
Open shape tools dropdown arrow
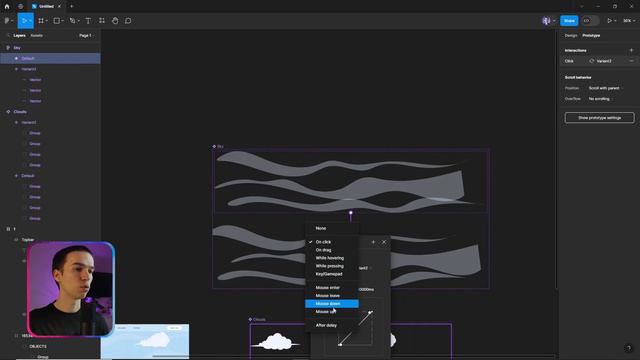tap(62, 21)
